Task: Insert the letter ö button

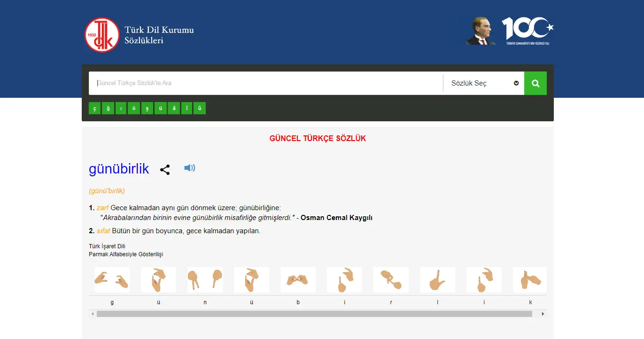Action: 134,109
